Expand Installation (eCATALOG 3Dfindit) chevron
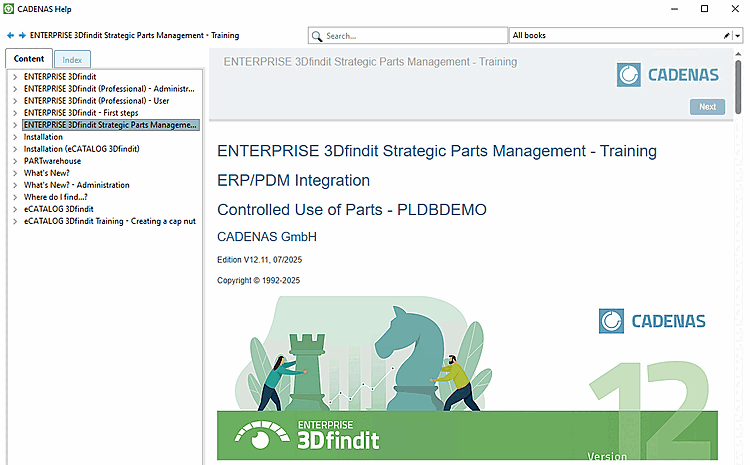 point(15,149)
